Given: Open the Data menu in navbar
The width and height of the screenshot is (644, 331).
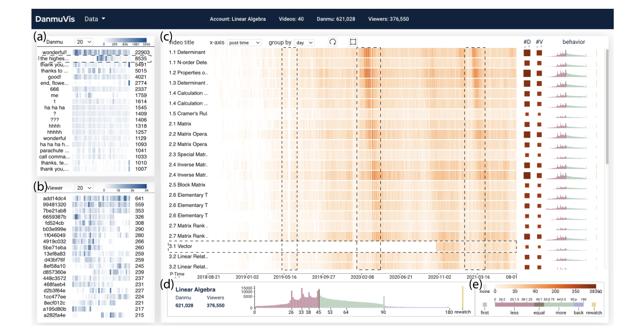Looking at the screenshot, I should click(x=95, y=19).
